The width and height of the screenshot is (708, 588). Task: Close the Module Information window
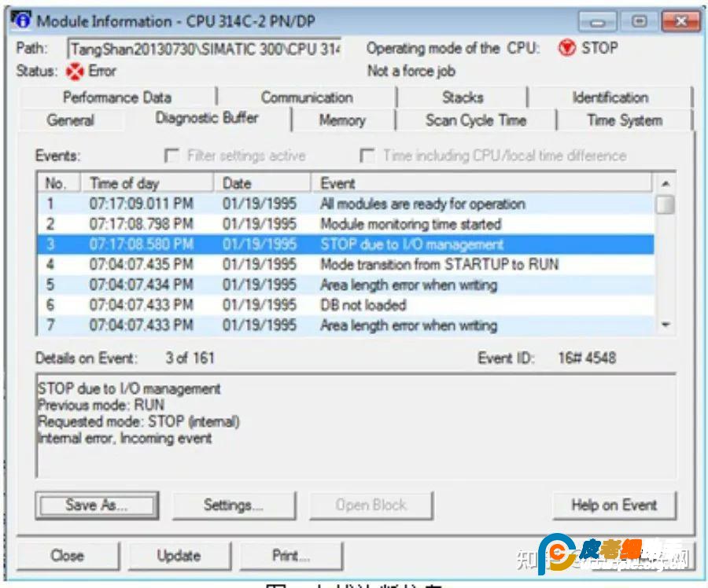tap(681, 22)
